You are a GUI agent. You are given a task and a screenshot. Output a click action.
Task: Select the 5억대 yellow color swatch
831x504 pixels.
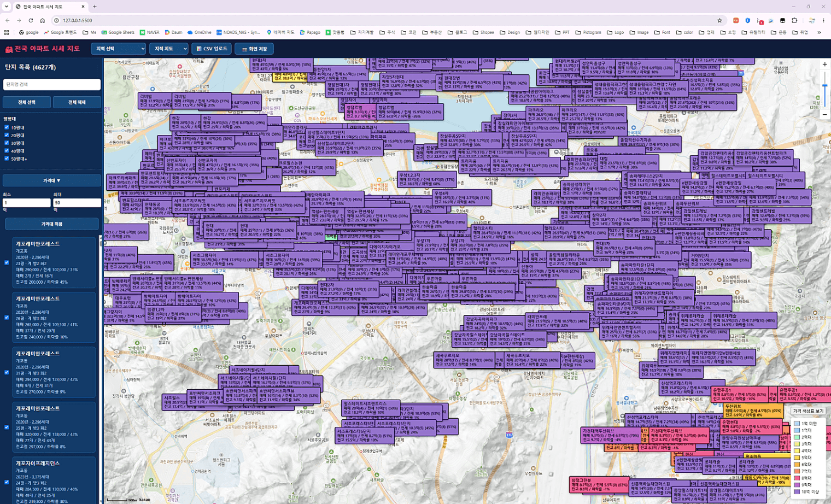pyautogui.click(x=797, y=458)
